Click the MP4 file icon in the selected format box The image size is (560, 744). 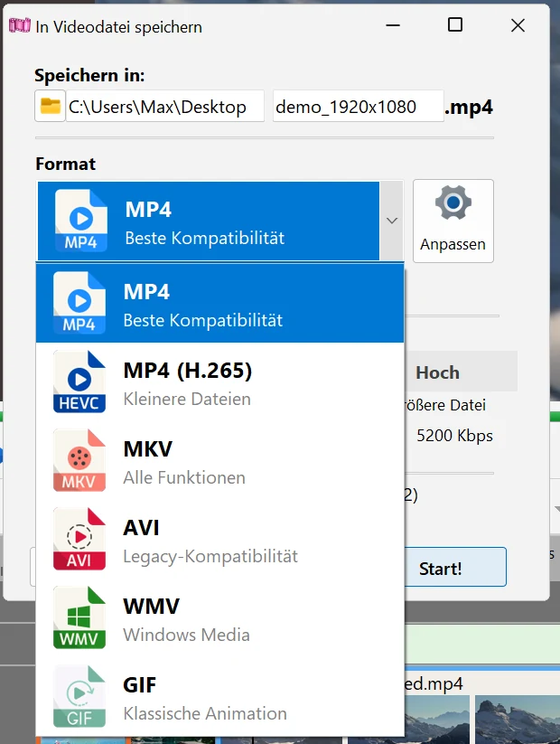[x=81, y=221]
